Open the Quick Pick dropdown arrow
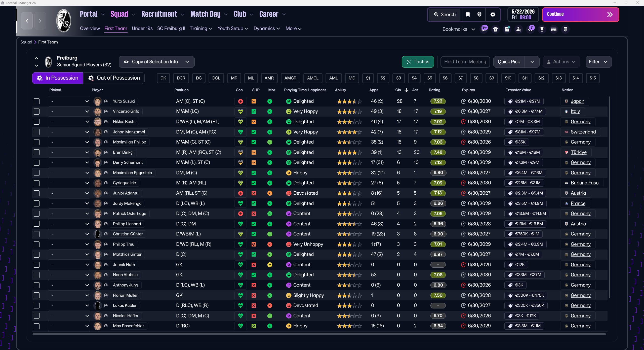This screenshot has height=350, width=644. (x=532, y=62)
